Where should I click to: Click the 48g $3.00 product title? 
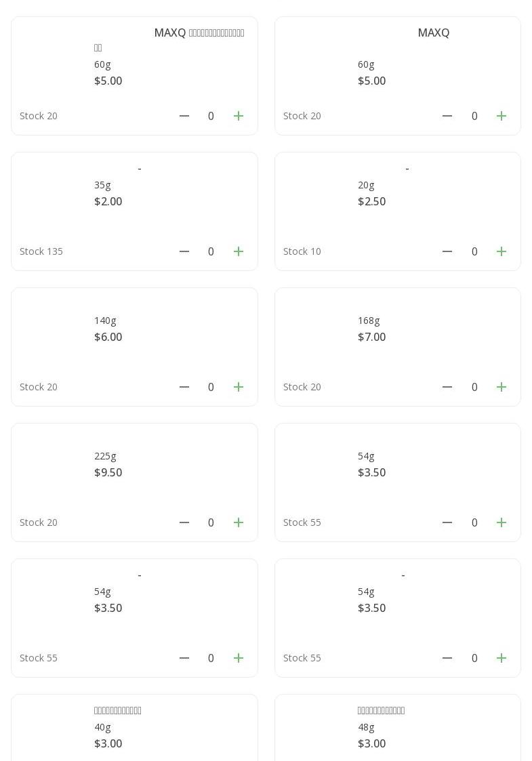pyautogui.click(x=381, y=710)
